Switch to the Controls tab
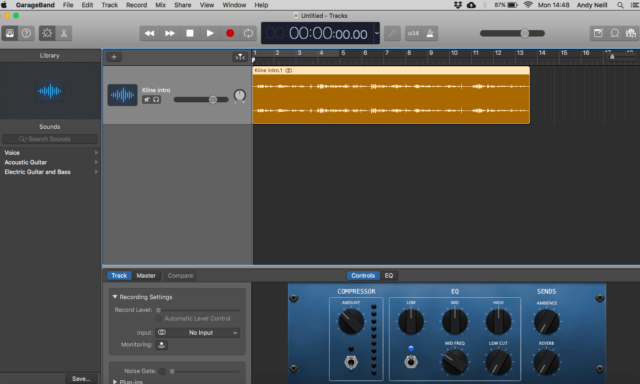This screenshot has height=384, width=640. click(363, 275)
